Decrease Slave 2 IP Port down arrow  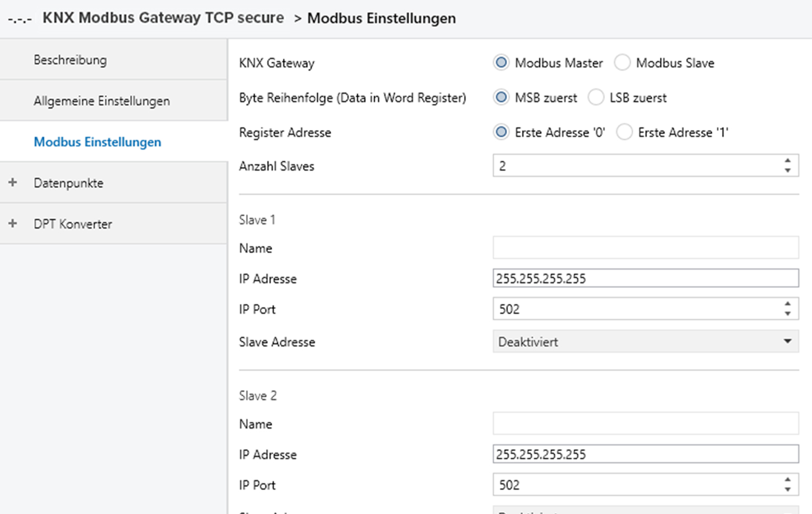point(788,490)
